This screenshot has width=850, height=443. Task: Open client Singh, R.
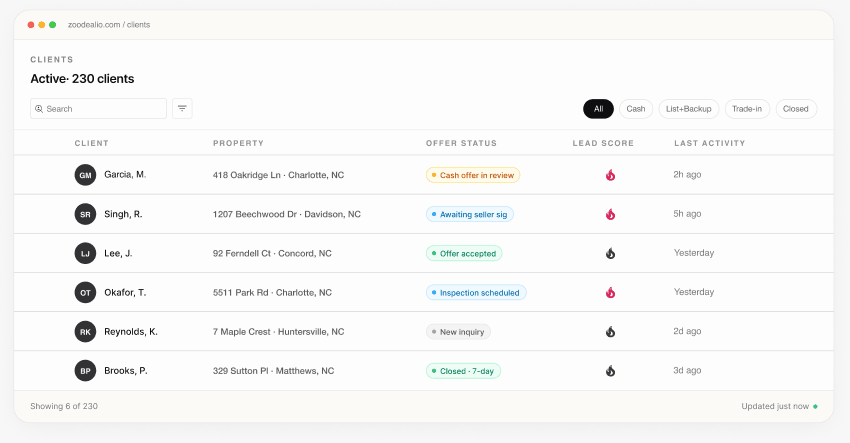tap(123, 214)
